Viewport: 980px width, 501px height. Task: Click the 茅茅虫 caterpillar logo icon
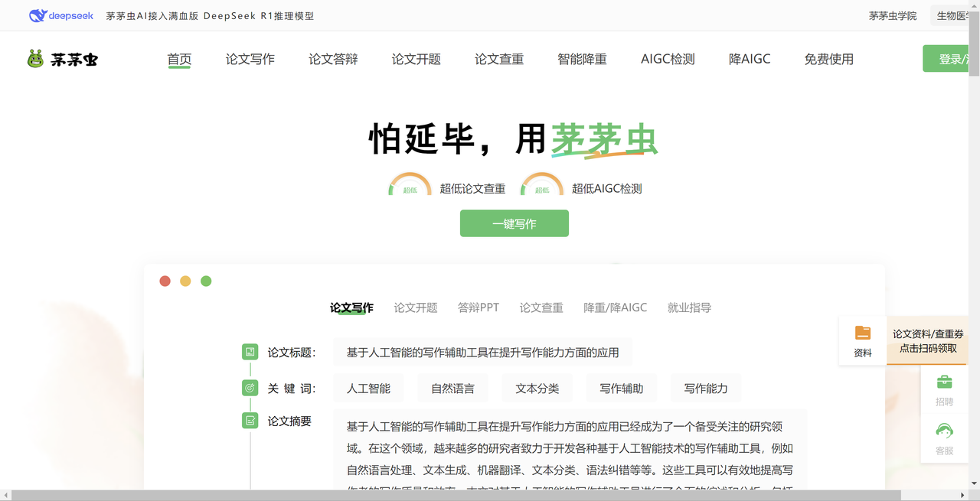35,59
